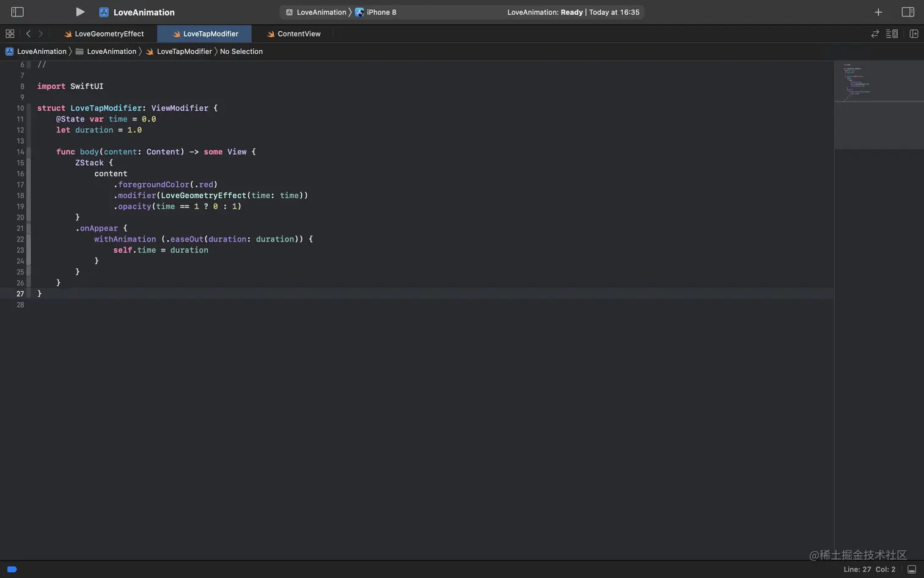This screenshot has width=924, height=578.
Task: Toggle the inspector panel
Action: coord(908,12)
